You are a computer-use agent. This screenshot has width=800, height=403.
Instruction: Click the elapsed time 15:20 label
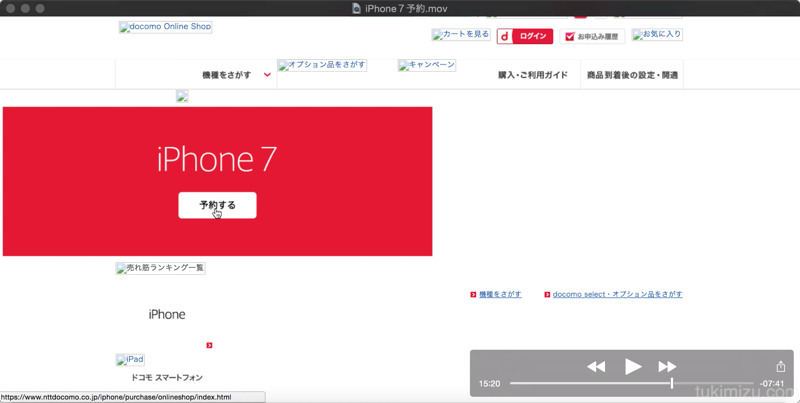[489, 384]
